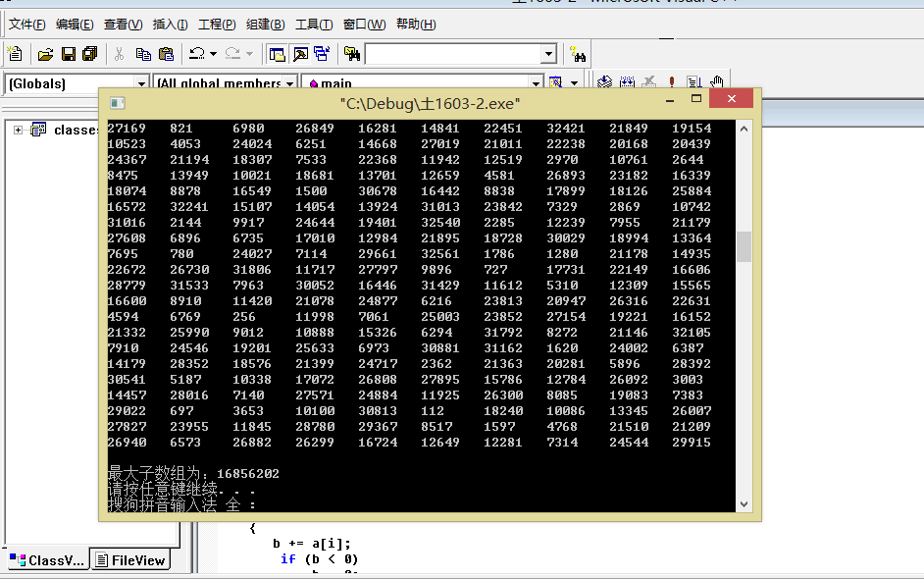
Task: Click the Find in Files text field
Action: 454,54
